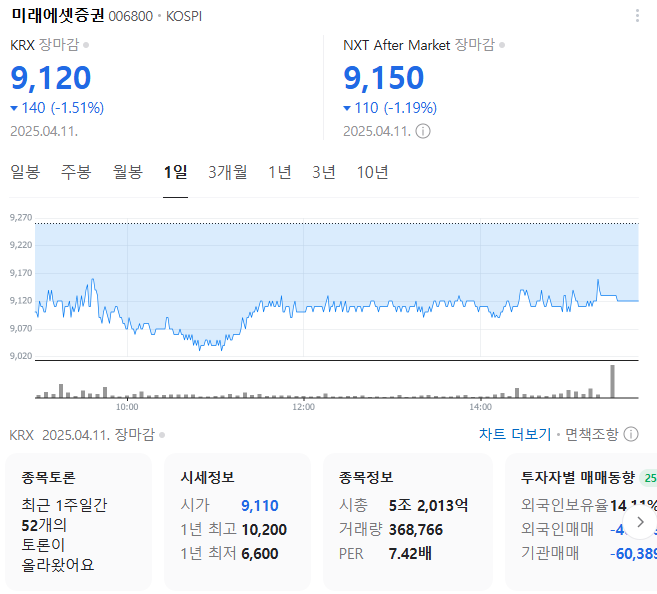
Task: Open the 시세정보 card
Action: (237, 522)
